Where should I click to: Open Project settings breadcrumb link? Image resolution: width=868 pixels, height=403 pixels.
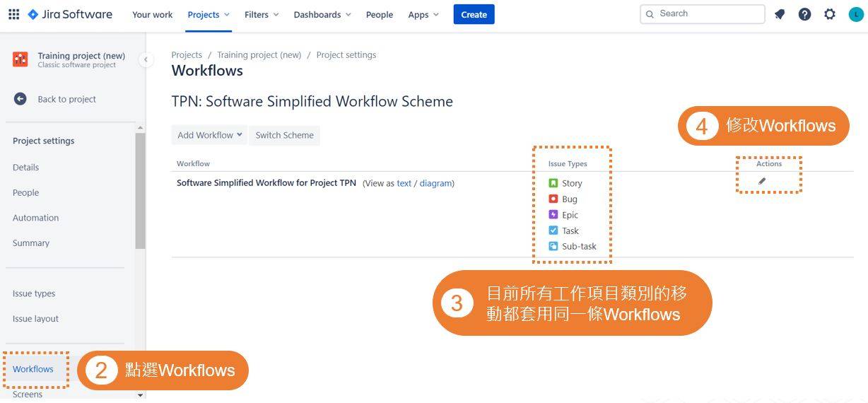pyautogui.click(x=346, y=54)
